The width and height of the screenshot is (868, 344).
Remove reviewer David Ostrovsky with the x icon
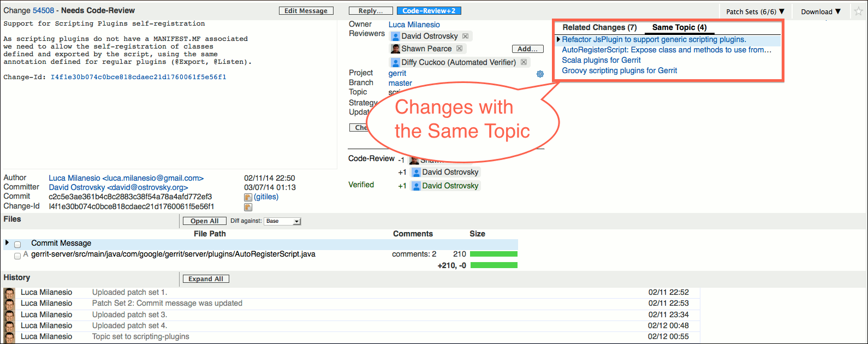tap(465, 36)
